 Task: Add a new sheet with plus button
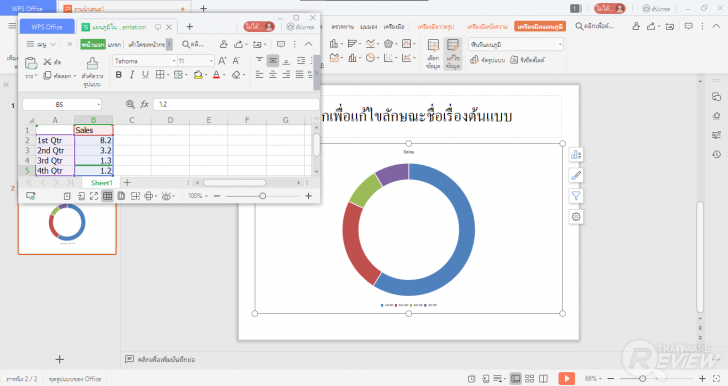(127, 183)
